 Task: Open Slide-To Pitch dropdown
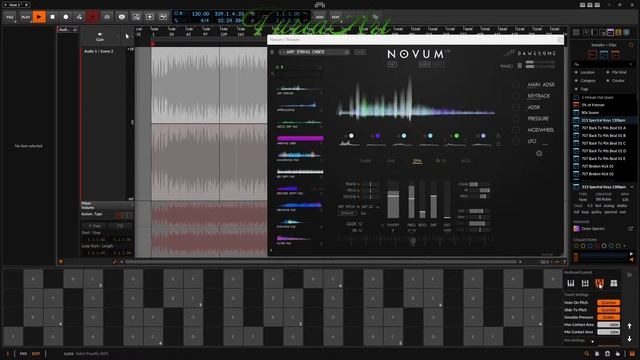coord(609,310)
